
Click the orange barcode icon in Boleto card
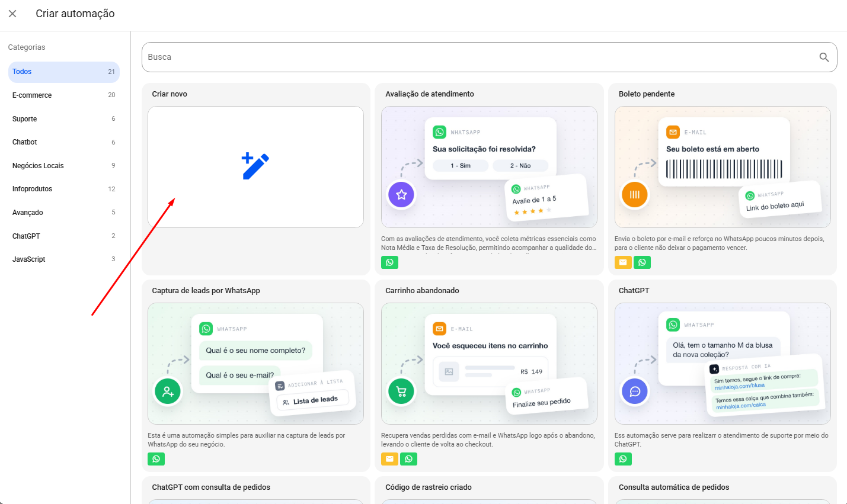[635, 194]
